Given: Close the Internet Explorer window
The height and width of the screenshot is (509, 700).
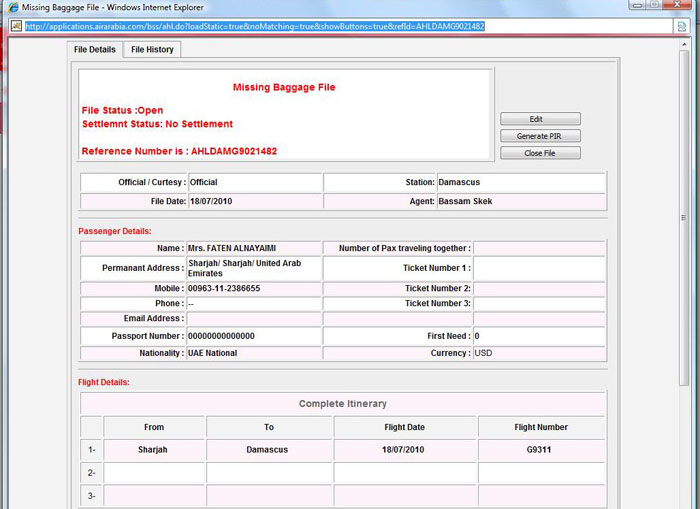Looking at the screenshot, I should [x=678, y=6].
